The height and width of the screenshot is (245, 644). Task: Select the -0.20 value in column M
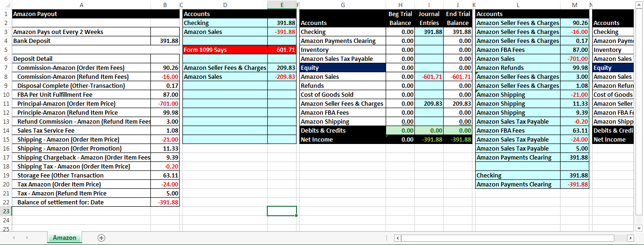click(x=575, y=121)
